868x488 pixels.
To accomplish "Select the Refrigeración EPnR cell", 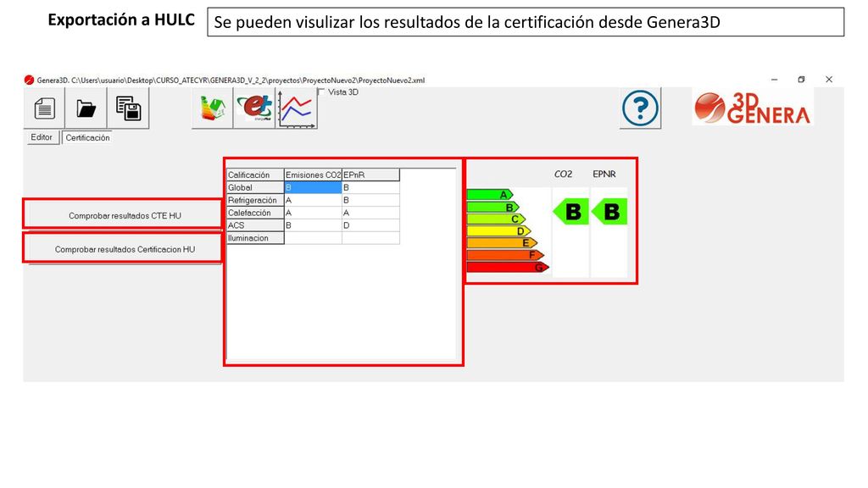I will point(370,200).
